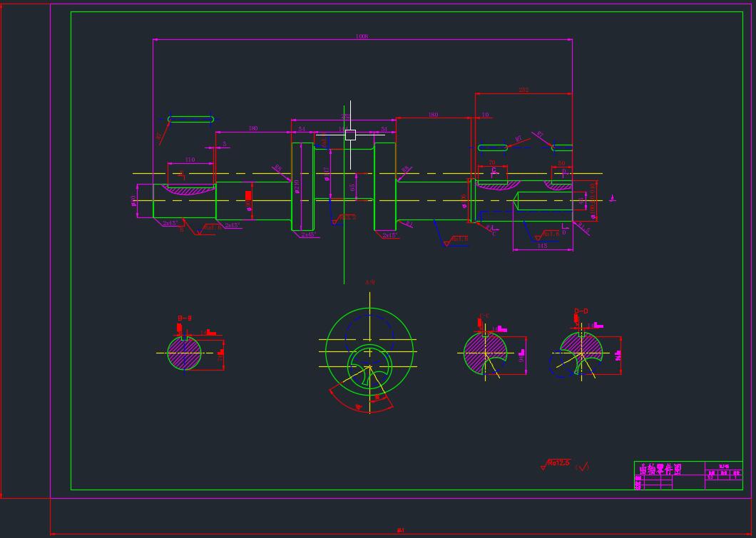
Task: Select the left keyway slot outline
Action: click(x=190, y=119)
